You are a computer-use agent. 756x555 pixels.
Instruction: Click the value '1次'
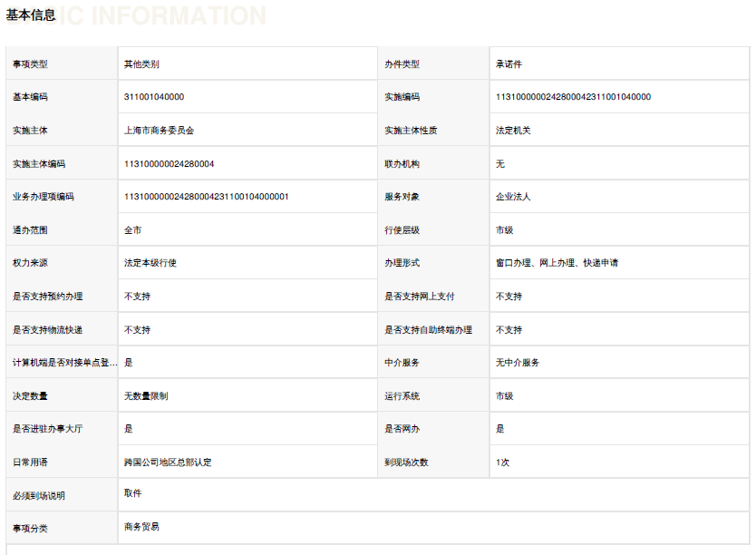(502, 462)
